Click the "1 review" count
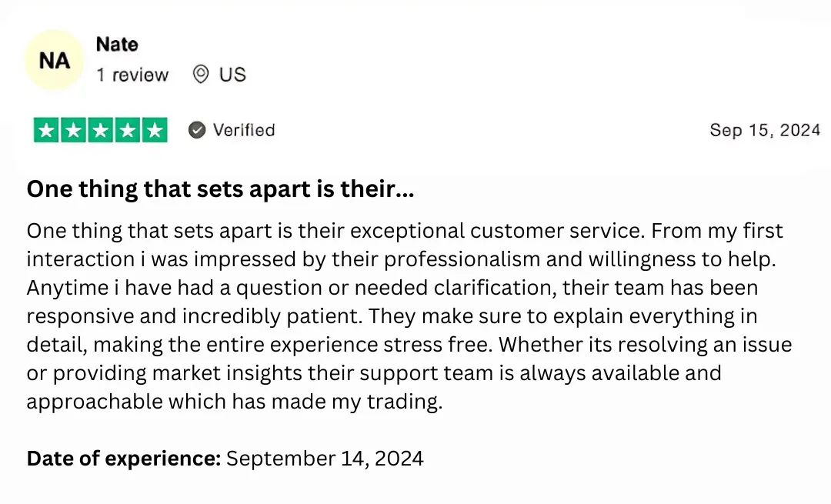This screenshot has height=504, width=831. coord(132,75)
